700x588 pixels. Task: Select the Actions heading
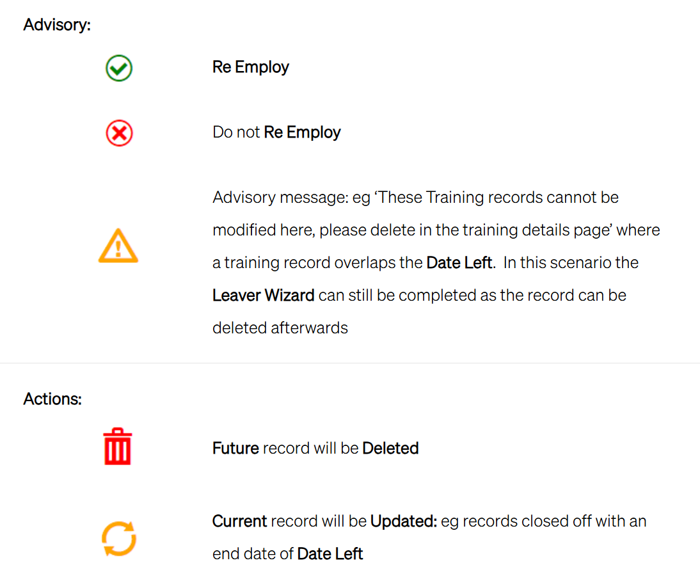[x=52, y=399]
